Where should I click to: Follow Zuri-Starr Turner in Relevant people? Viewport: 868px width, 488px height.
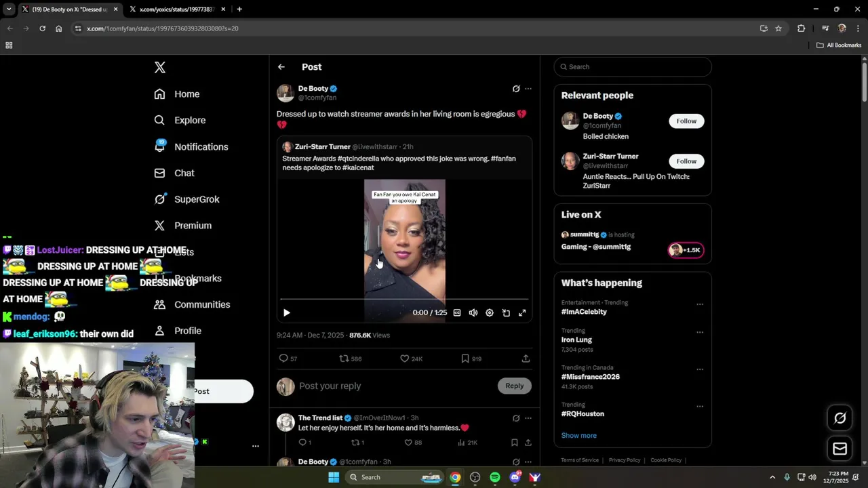point(686,161)
